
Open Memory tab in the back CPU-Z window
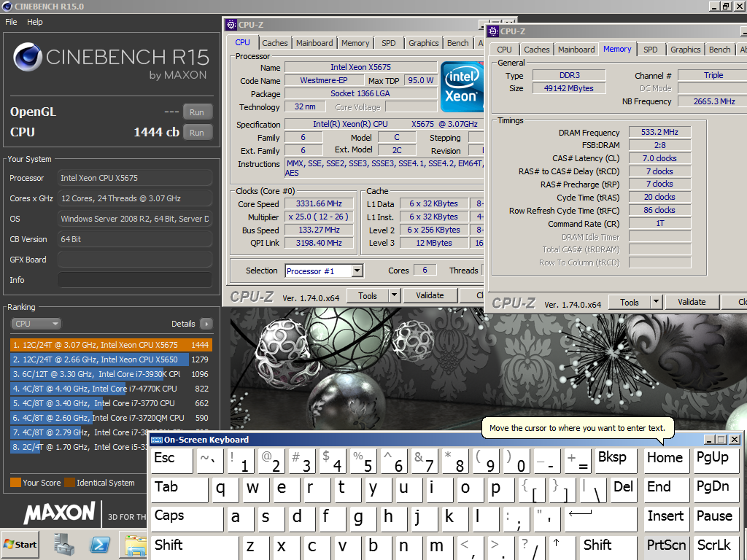coord(355,43)
